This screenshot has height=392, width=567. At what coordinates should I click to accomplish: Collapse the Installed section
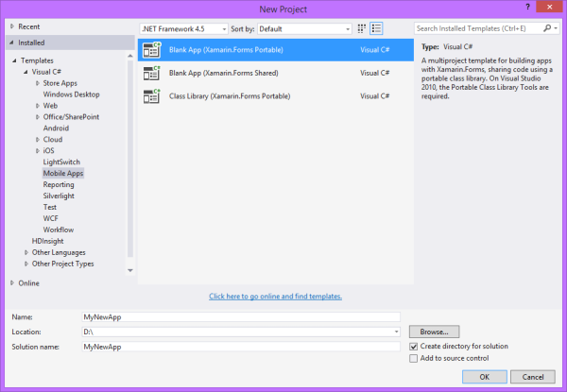[x=11, y=43]
